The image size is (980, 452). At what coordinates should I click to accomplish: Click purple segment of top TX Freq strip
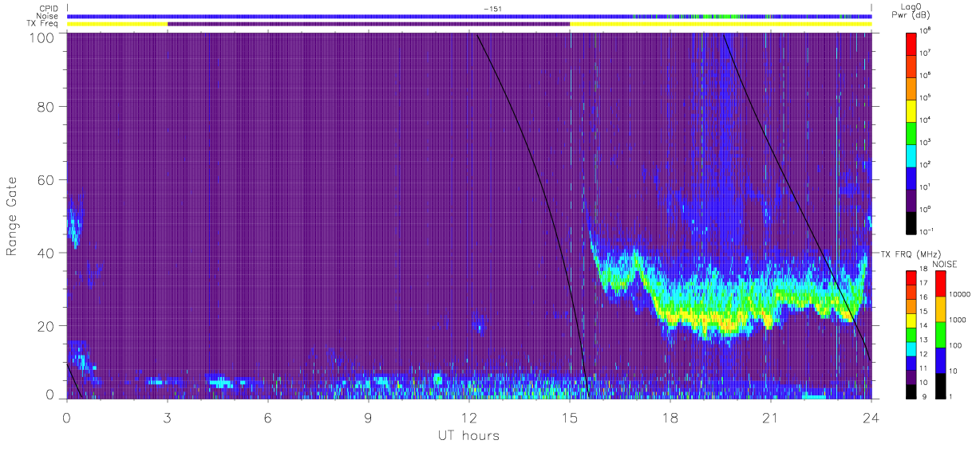coord(369,24)
